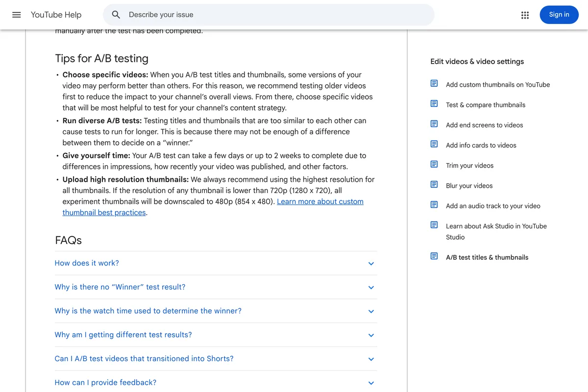Viewport: 588px width, 392px height.
Task: Click article icon beside Trim your videos
Action: 434,164
